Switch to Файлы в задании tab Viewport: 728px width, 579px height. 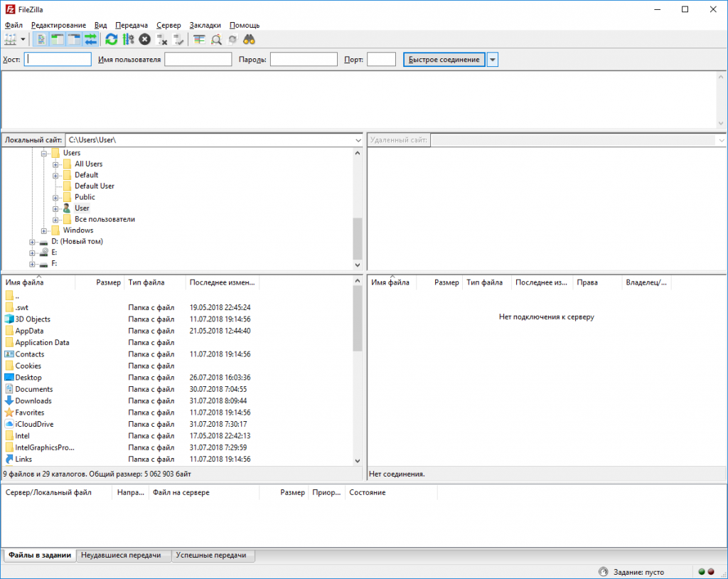pyautogui.click(x=40, y=556)
